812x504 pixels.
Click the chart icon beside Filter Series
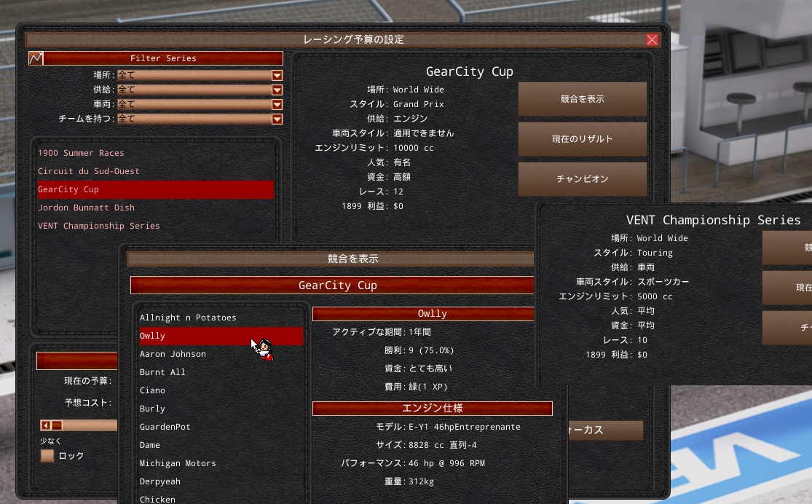36,58
